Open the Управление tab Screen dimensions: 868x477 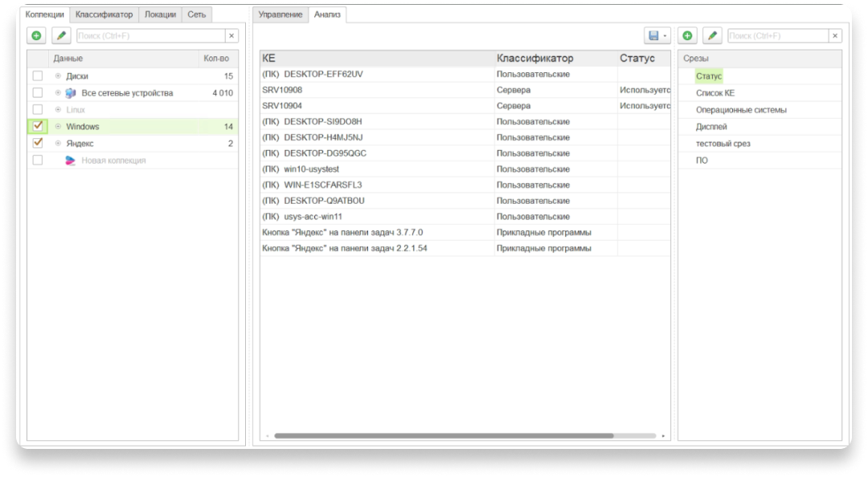(x=280, y=14)
